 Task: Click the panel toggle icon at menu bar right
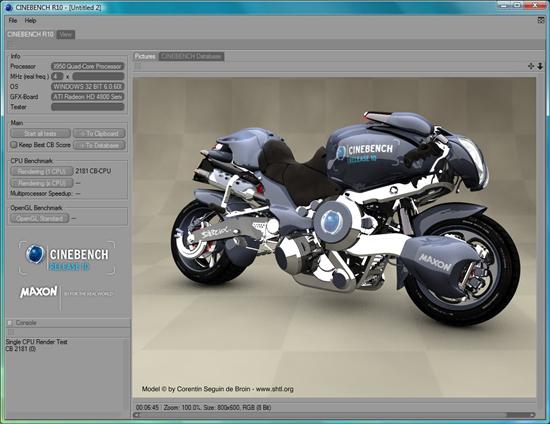click(541, 20)
